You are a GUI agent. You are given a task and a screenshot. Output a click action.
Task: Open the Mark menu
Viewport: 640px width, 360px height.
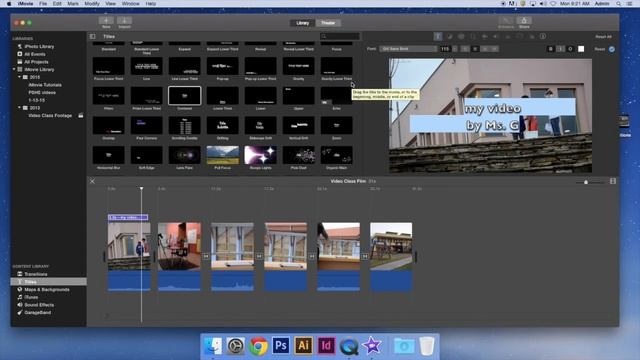[73, 3]
